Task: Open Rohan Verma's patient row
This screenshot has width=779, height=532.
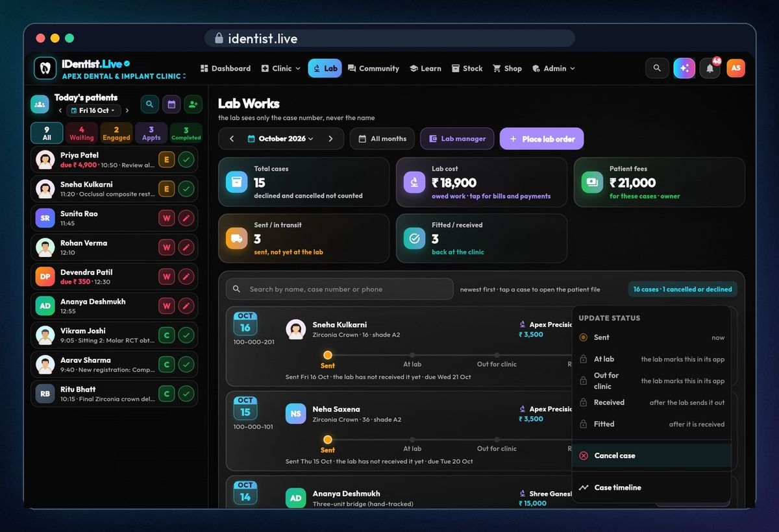Action: (x=114, y=247)
